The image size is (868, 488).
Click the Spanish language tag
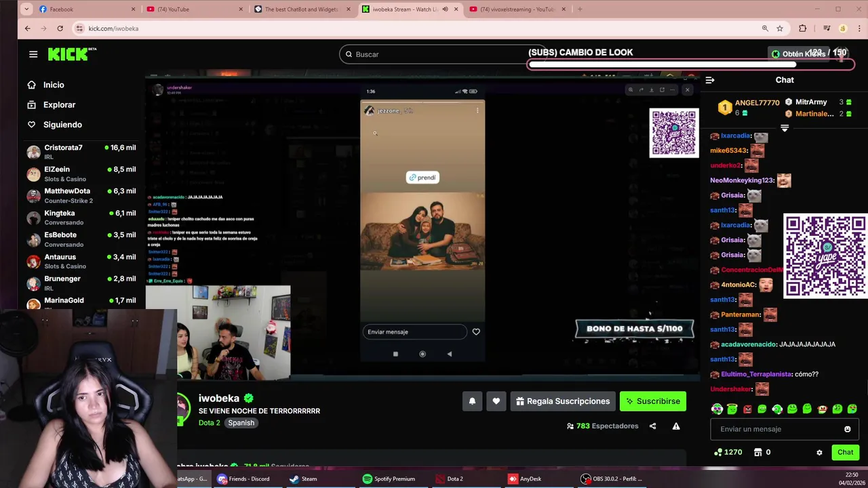[x=241, y=423]
